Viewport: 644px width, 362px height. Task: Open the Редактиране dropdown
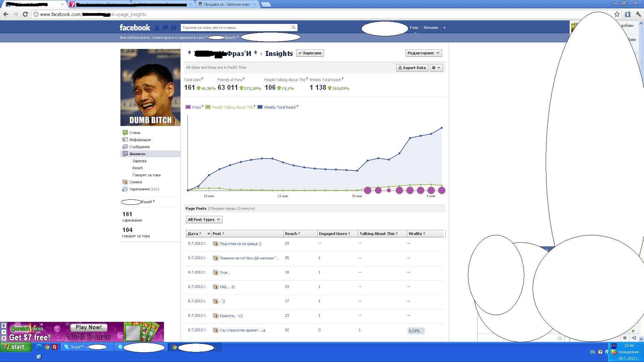click(424, 53)
